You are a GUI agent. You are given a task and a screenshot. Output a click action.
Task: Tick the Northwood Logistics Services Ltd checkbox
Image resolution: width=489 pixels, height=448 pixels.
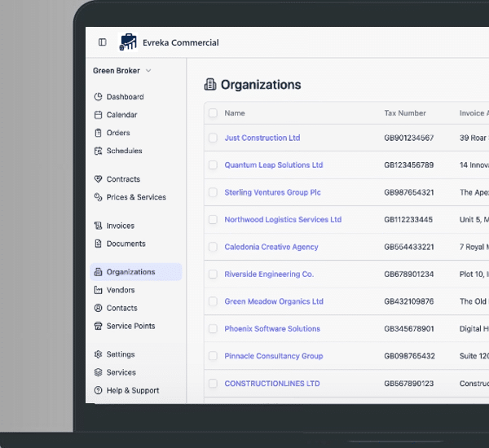pos(213,219)
